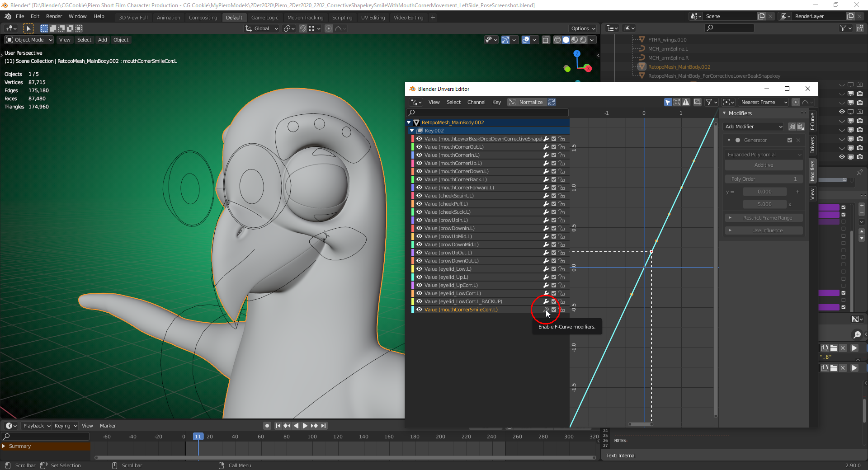Jump to timeline end frame
Image resolution: width=868 pixels, height=470 pixels.
click(x=323, y=426)
